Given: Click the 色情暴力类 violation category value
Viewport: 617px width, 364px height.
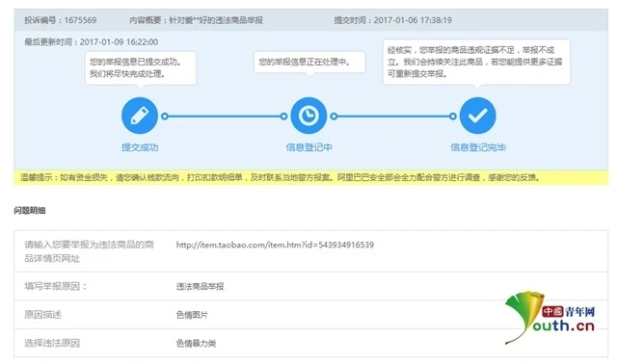Looking at the screenshot, I should 196,343.
